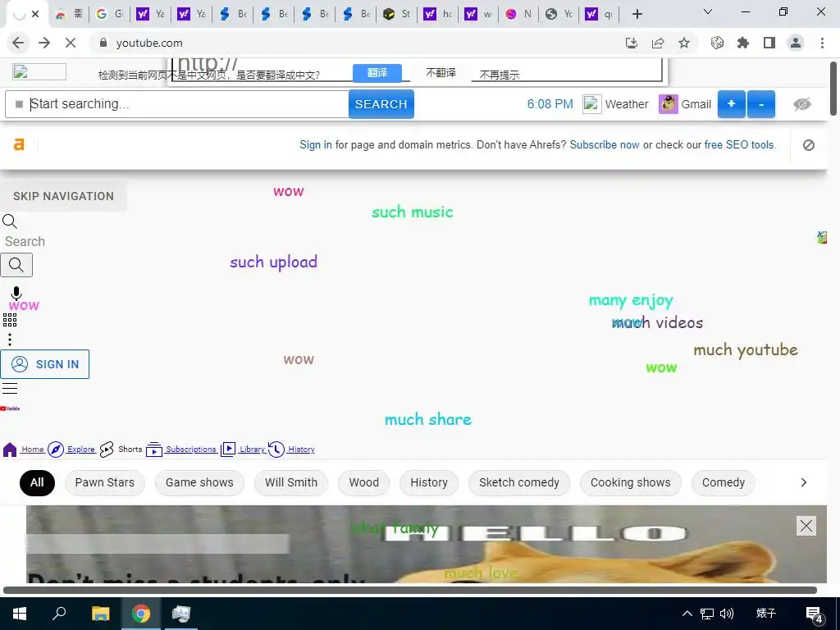Viewport: 840px width, 630px height.
Task: Open the Windows Start menu
Action: tap(20, 614)
